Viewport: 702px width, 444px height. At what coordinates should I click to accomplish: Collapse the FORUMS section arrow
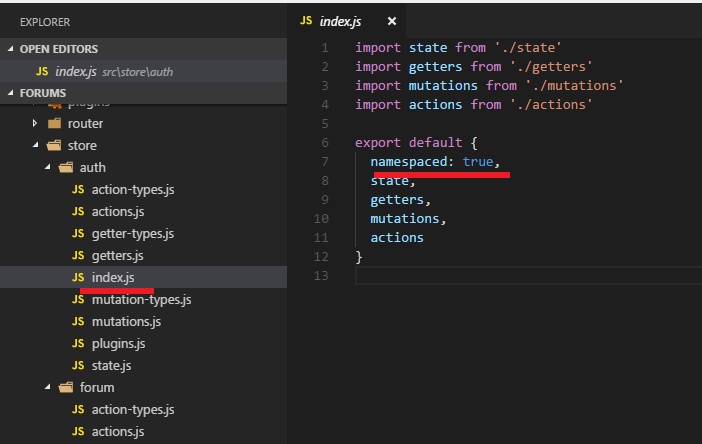(10, 93)
